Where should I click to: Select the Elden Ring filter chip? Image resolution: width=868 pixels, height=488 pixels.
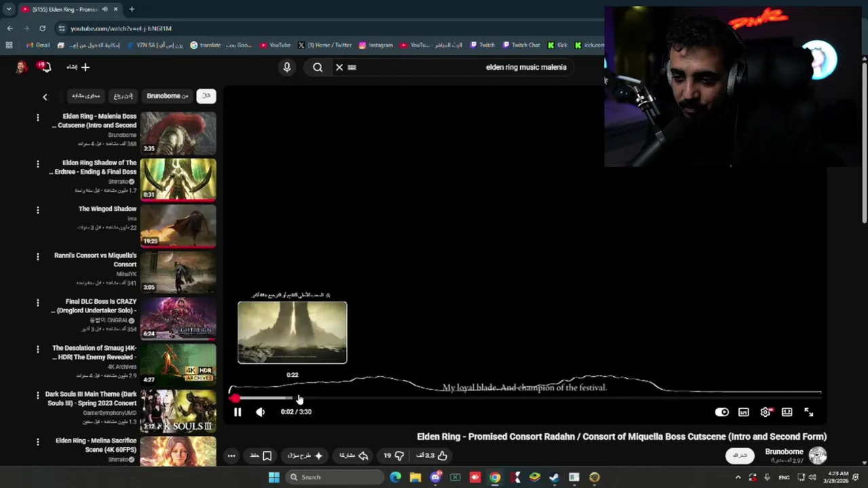coord(123,96)
